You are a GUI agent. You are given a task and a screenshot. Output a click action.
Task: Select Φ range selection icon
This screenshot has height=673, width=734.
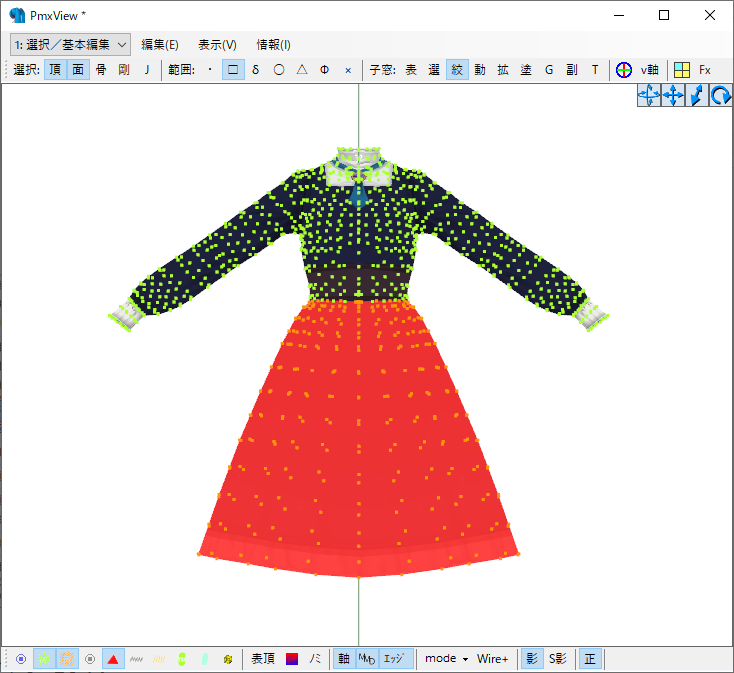324,70
